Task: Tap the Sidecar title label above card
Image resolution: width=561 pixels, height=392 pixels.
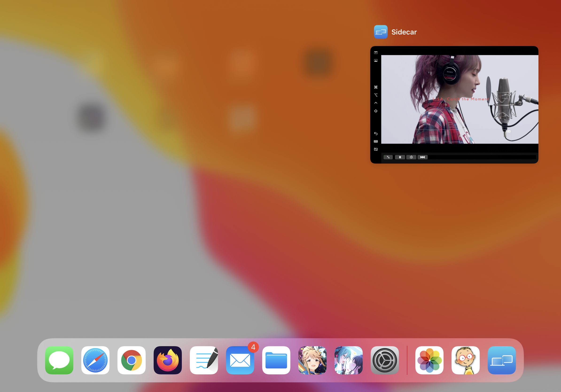Action: 404,32
